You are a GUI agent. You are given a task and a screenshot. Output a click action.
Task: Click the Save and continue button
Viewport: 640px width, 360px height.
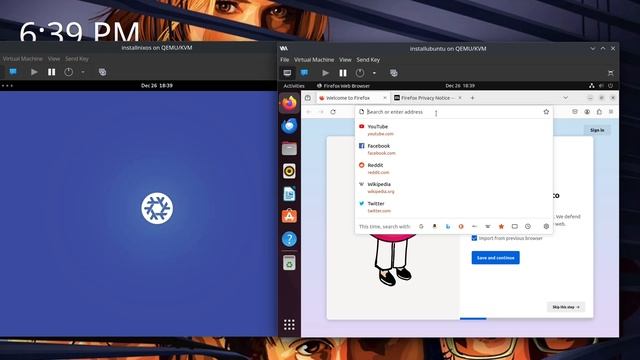coord(496,258)
